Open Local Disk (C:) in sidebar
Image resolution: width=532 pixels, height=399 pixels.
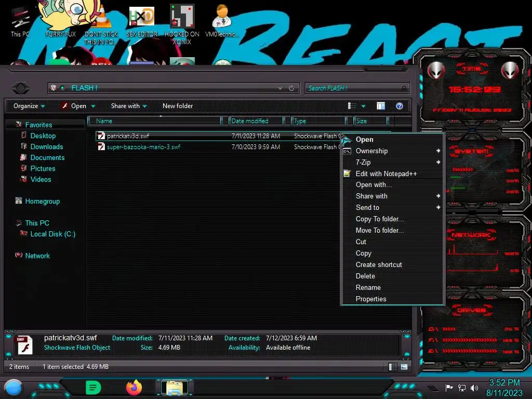(x=52, y=234)
